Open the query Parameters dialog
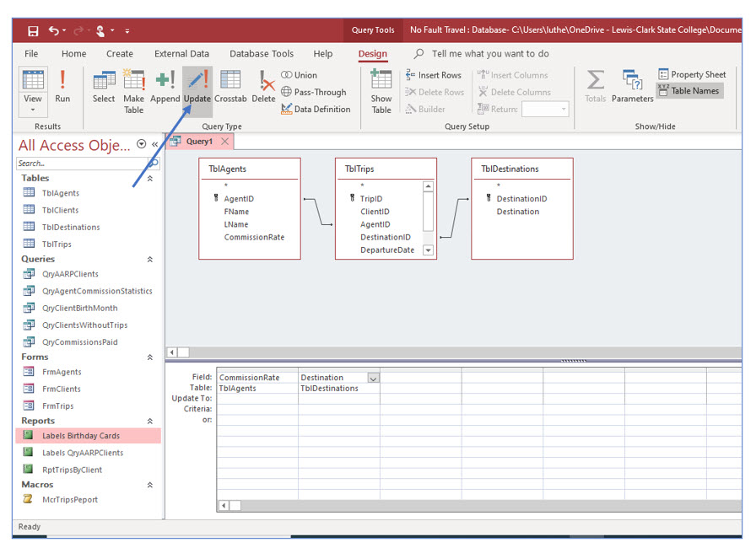 pyautogui.click(x=632, y=86)
